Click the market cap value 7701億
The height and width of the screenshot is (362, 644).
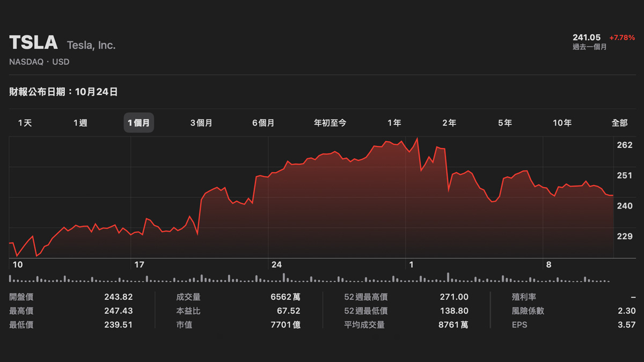(286, 325)
